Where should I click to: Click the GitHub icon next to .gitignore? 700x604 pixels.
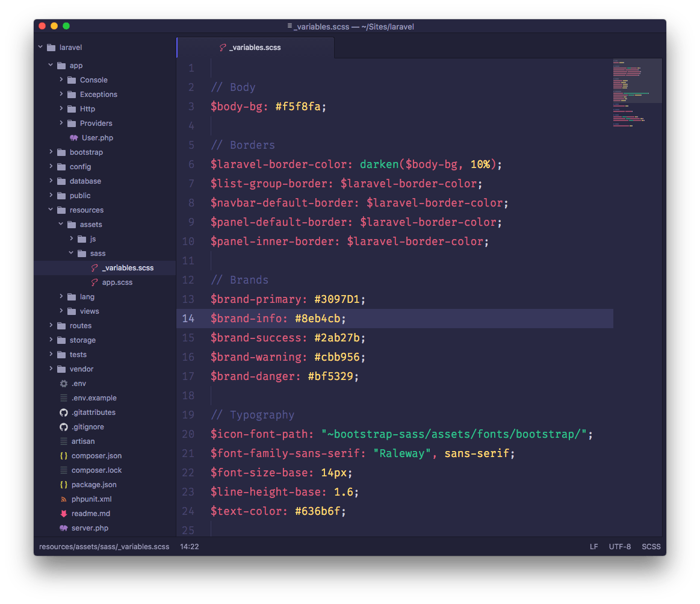(63, 426)
